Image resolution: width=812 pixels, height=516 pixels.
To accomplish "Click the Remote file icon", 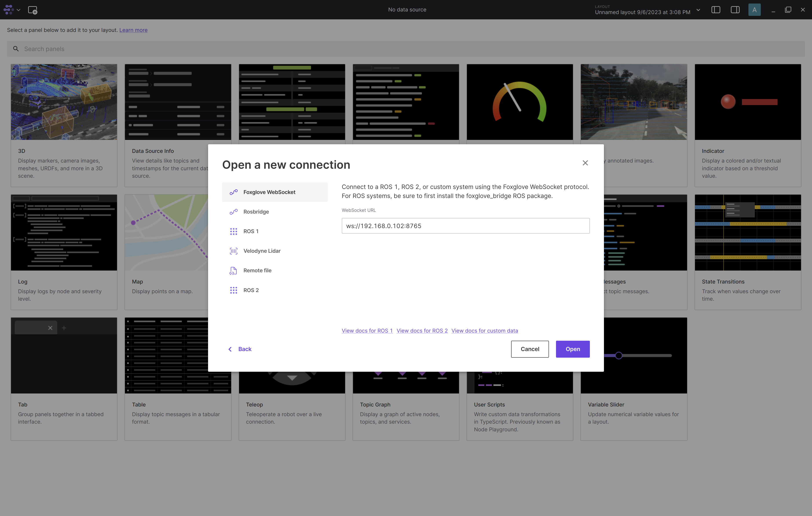I will pos(233,271).
